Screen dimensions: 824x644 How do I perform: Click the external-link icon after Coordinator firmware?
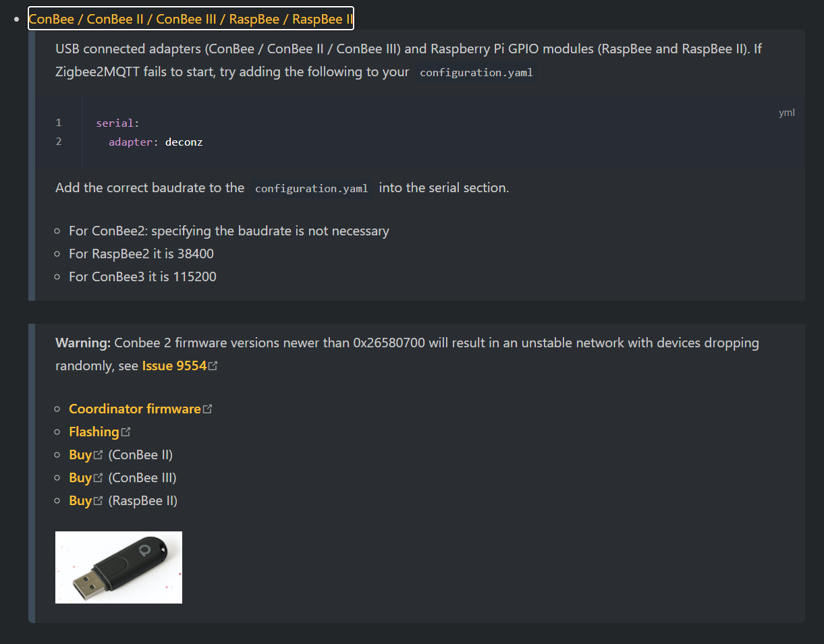pos(208,409)
